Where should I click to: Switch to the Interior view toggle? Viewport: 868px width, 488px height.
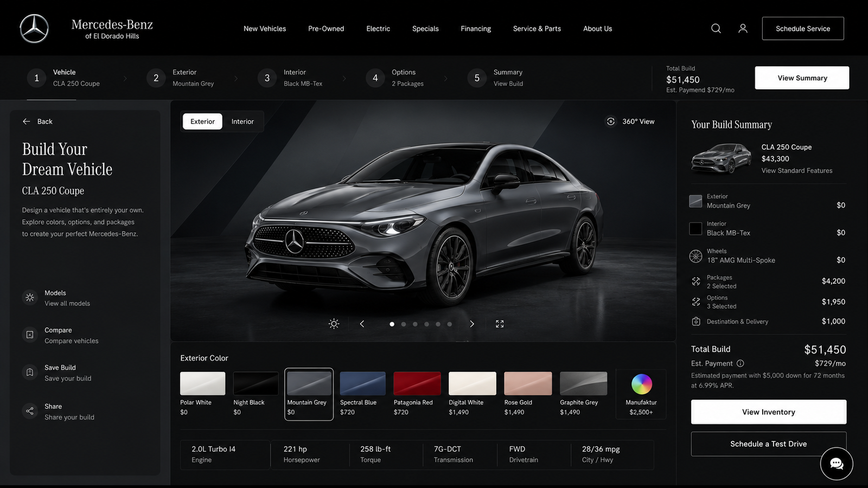(x=242, y=121)
